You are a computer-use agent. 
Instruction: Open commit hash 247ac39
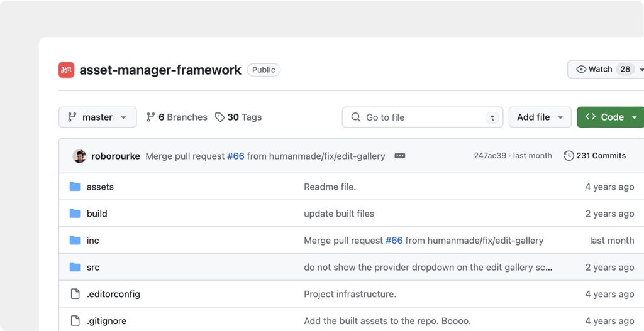coord(490,156)
